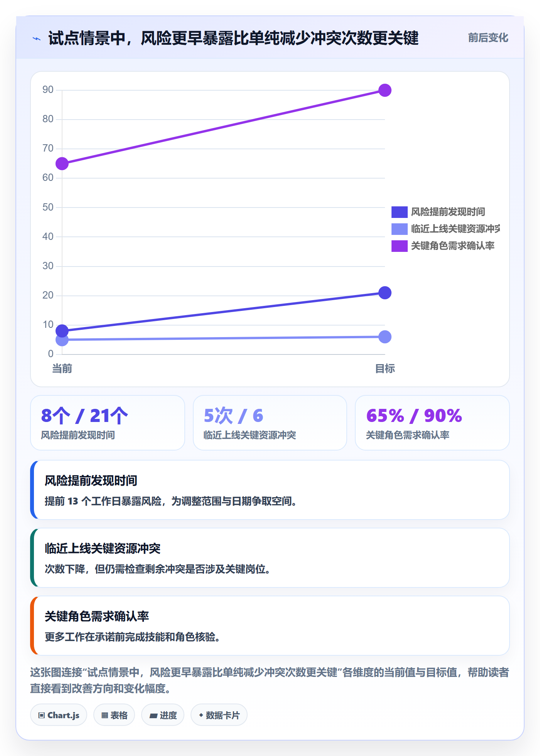
Task: Click the dark blue data point at 当前 (8)
Action: click(62, 331)
